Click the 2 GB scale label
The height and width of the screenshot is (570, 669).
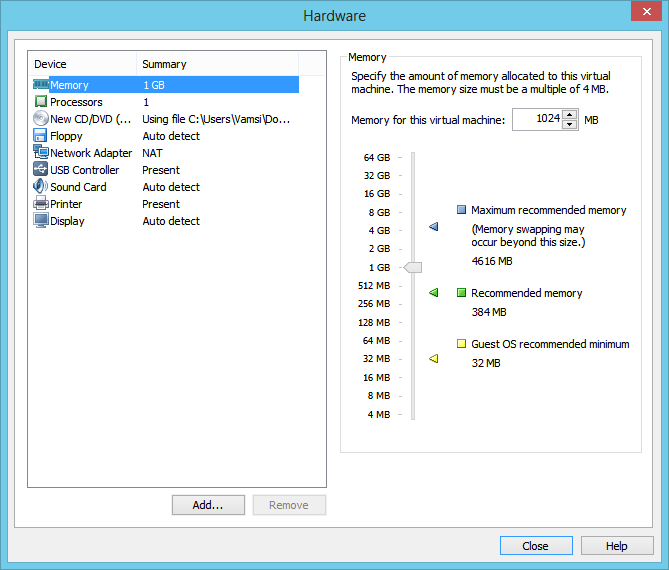(x=379, y=248)
